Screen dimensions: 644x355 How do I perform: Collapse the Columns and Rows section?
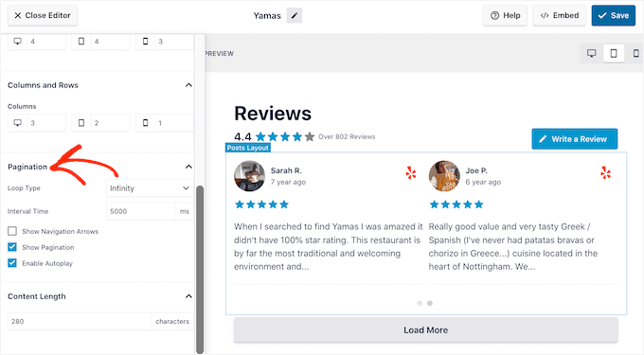(188, 85)
